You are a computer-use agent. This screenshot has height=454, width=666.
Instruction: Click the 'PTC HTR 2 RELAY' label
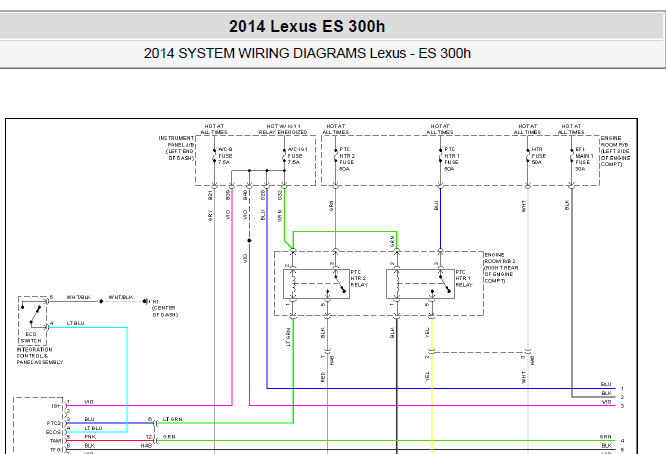pos(359,279)
